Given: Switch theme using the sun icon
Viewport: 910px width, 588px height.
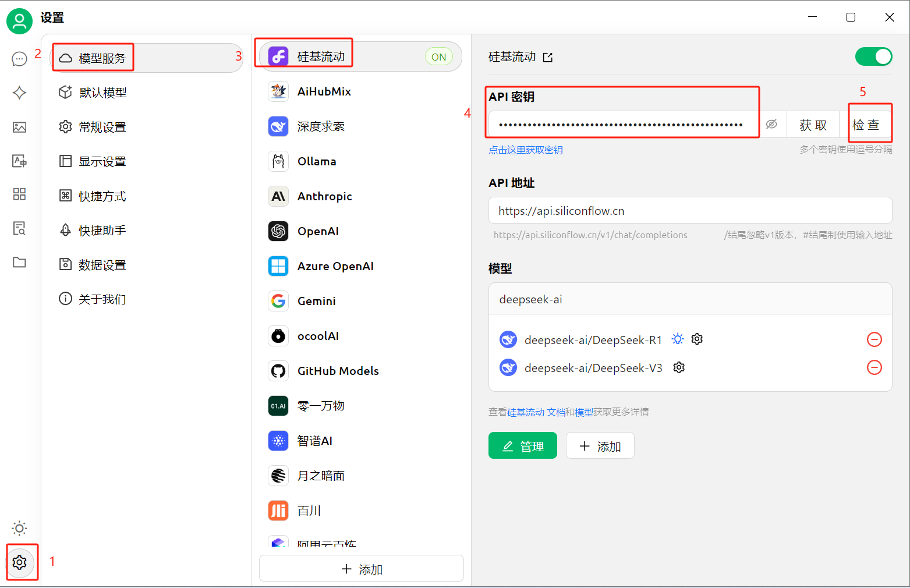Looking at the screenshot, I should [x=19, y=528].
